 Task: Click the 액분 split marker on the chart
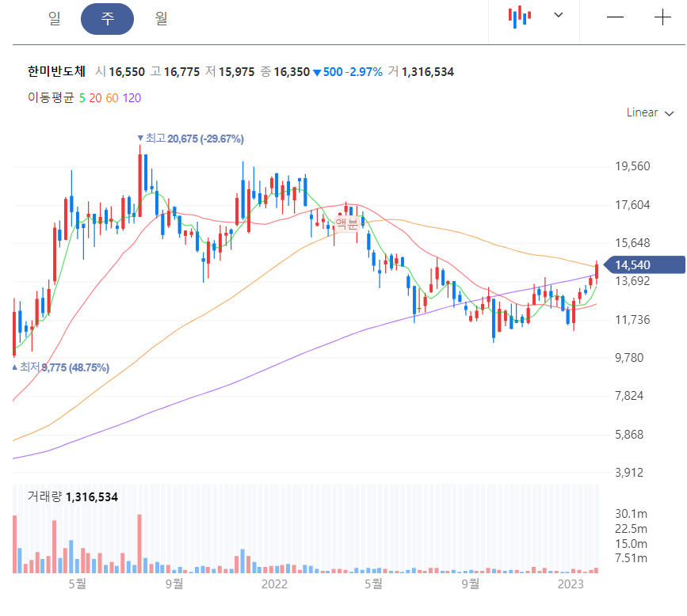click(x=346, y=224)
